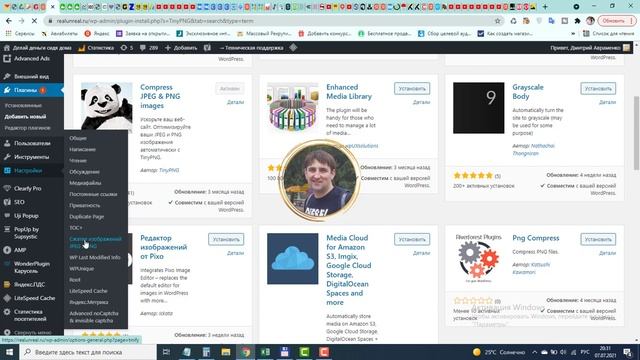Select Advanced noCaptcha & invisible captcha
The image size is (640, 360).
pos(94,317)
